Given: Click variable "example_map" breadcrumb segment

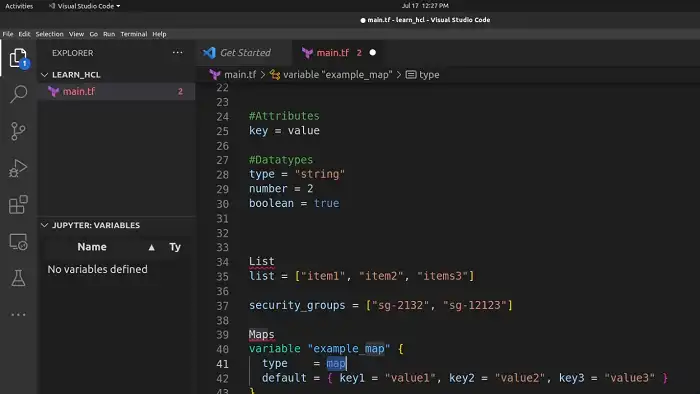Looking at the screenshot, I should [x=338, y=75].
